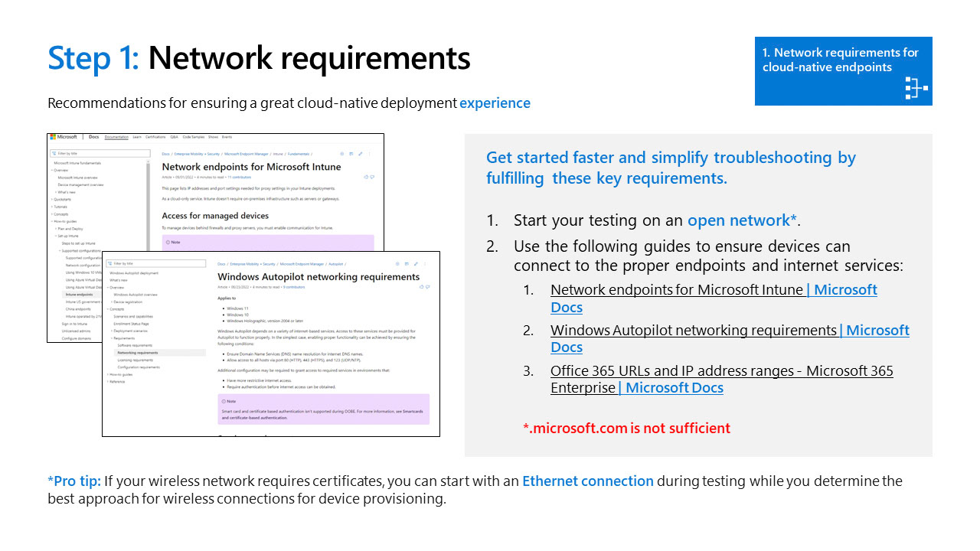Open Events tab in Docs header

pyautogui.click(x=227, y=137)
